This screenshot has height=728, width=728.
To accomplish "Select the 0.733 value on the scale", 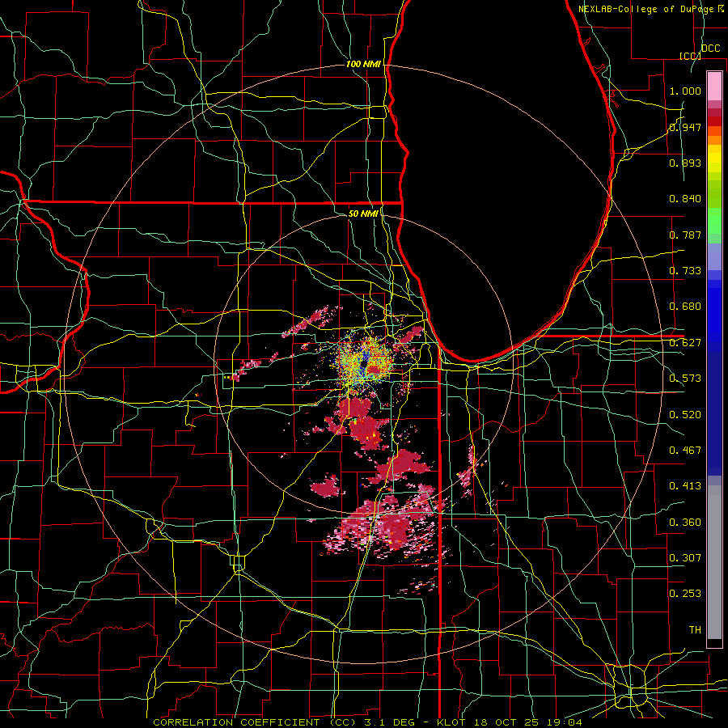I will click(685, 271).
